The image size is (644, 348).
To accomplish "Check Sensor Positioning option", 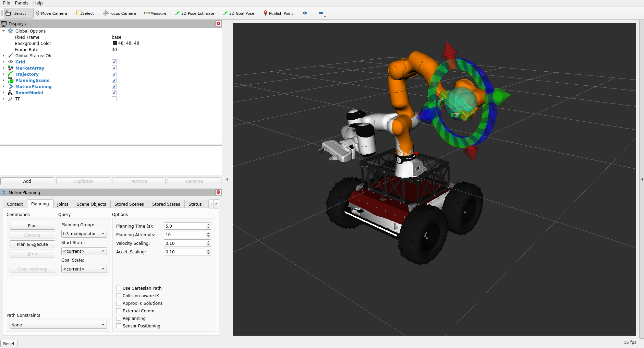I will (x=119, y=326).
